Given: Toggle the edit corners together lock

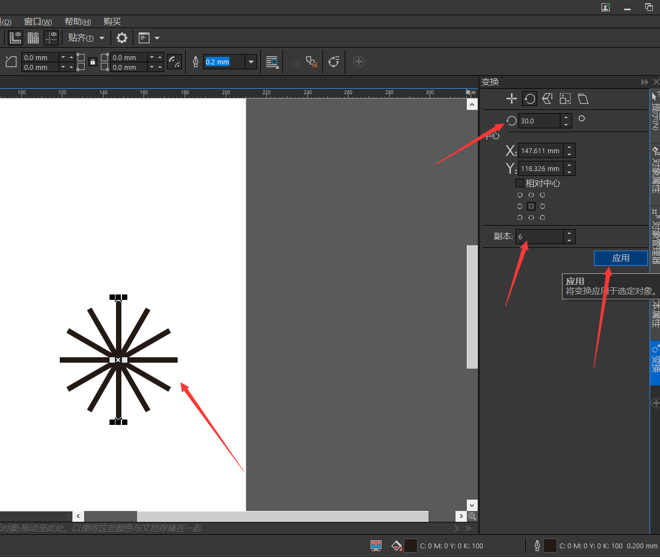Looking at the screenshot, I should coord(93,62).
